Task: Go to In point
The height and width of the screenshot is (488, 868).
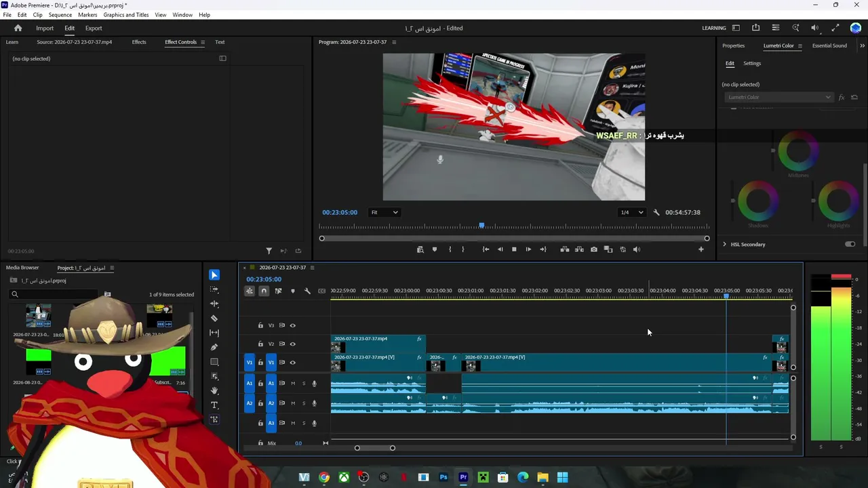Action: tap(486, 249)
